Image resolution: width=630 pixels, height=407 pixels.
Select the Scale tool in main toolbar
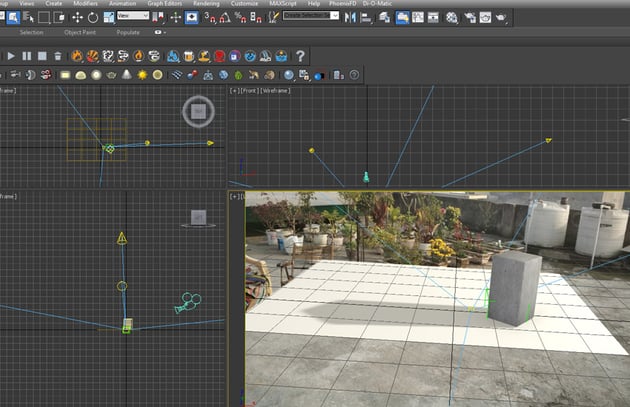tap(109, 17)
